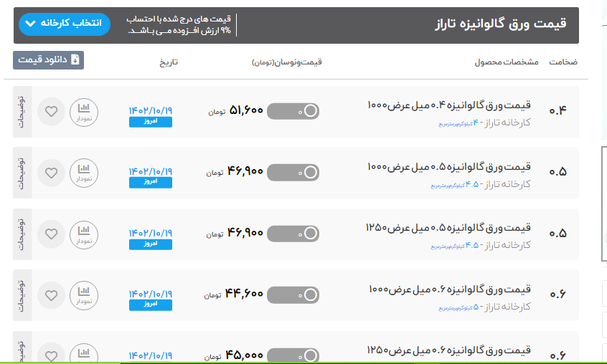Open chart for 0.4 mm width 1000 sheet
Screen dimensions: 607x364
[x=84, y=112]
